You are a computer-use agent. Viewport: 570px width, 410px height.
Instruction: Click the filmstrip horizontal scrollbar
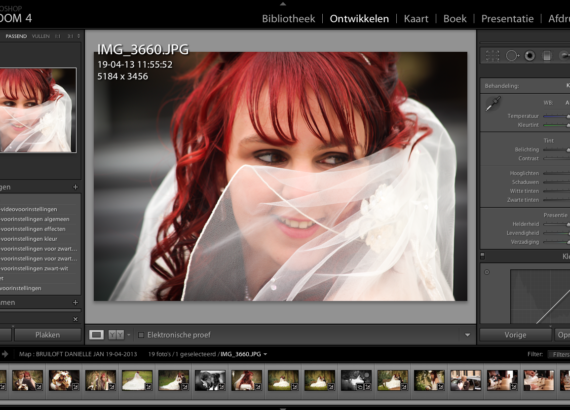(285, 402)
